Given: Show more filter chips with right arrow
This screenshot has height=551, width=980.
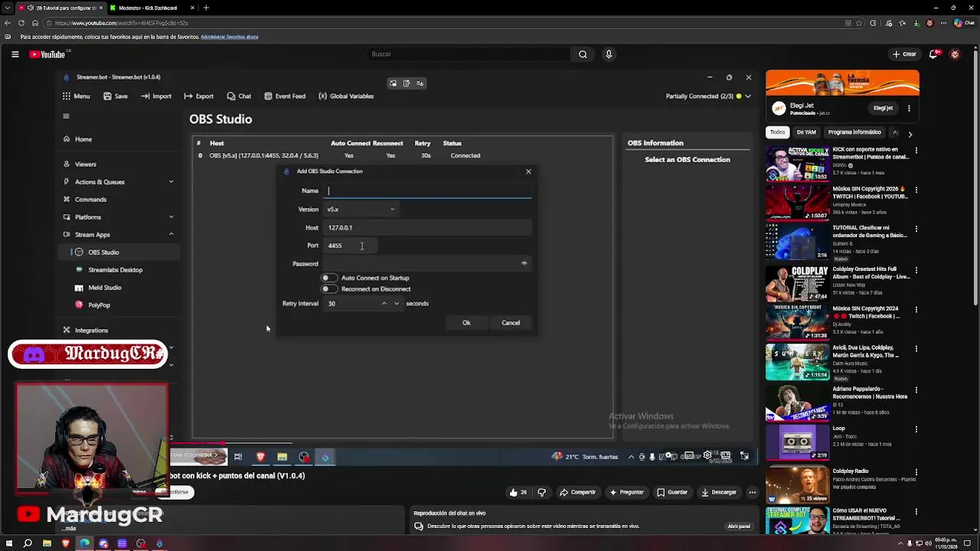Looking at the screenshot, I should click(910, 133).
